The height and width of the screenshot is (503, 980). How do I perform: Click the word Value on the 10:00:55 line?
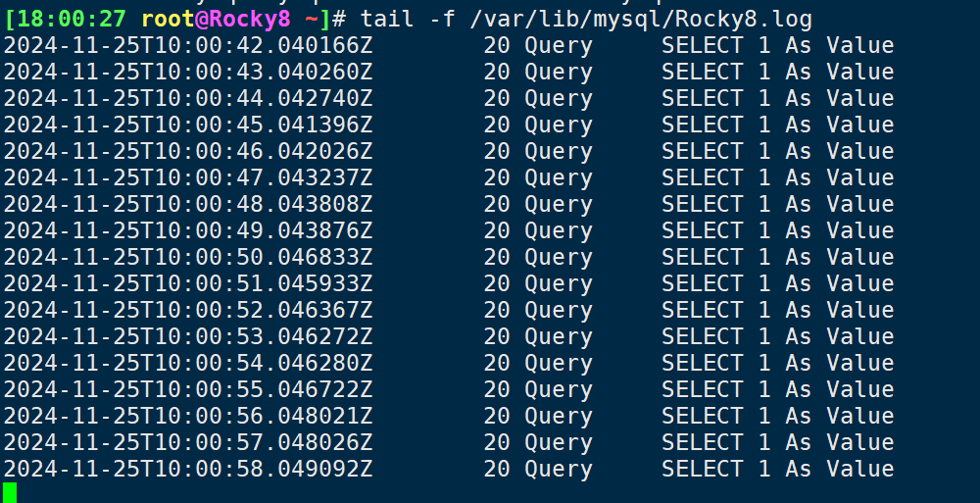click(860, 390)
